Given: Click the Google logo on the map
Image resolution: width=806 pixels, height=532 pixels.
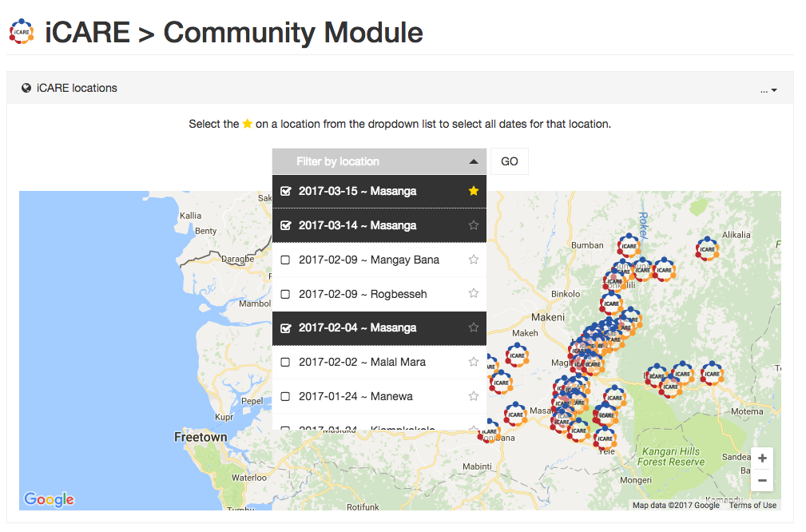Looking at the screenshot, I should point(49,499).
